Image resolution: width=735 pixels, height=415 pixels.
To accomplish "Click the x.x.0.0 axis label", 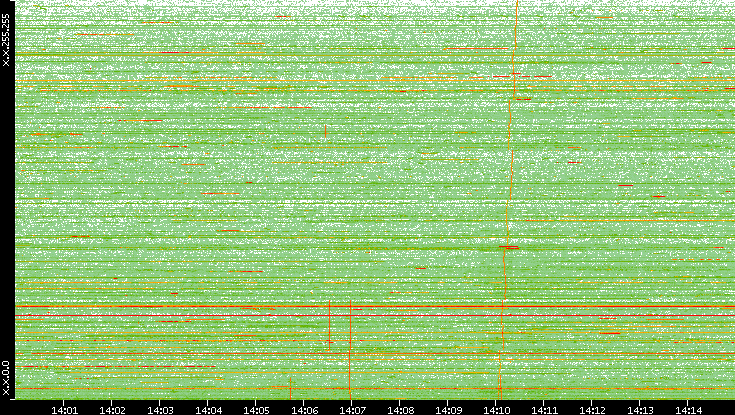I will [6, 378].
